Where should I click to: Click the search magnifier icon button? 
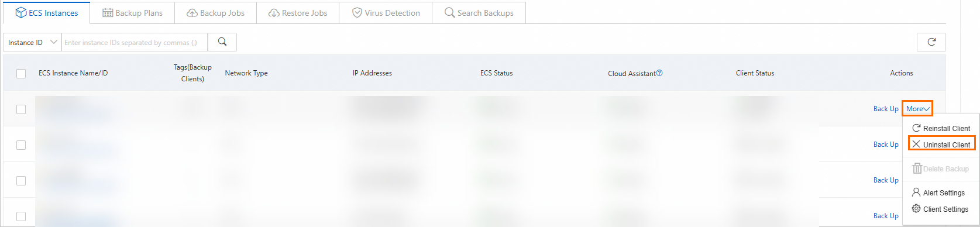[x=222, y=42]
